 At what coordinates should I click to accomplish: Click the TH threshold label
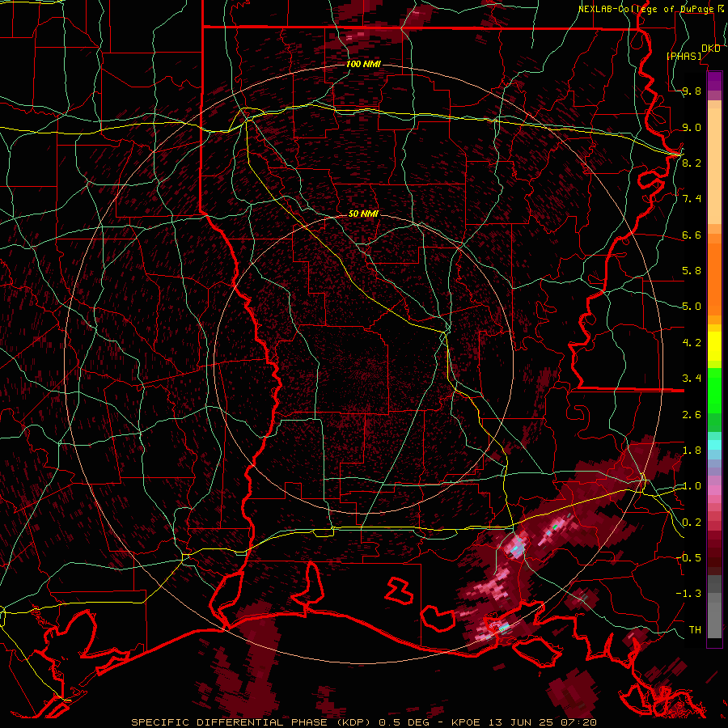point(695,630)
